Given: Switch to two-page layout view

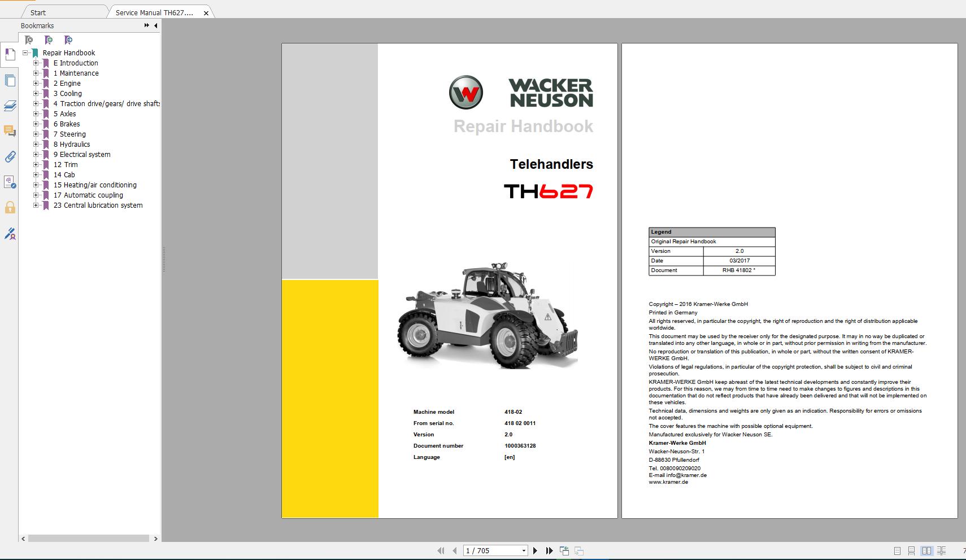Looking at the screenshot, I should 928,550.
